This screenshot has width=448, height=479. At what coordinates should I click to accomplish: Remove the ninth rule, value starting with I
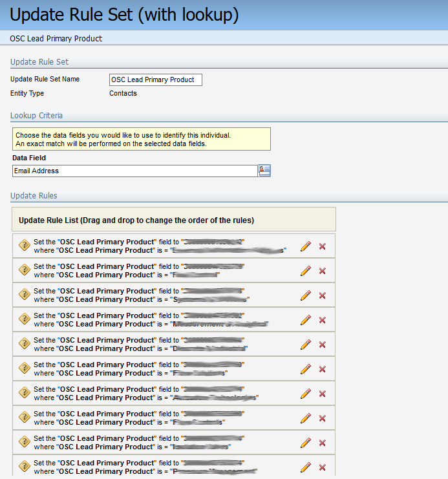322,443
